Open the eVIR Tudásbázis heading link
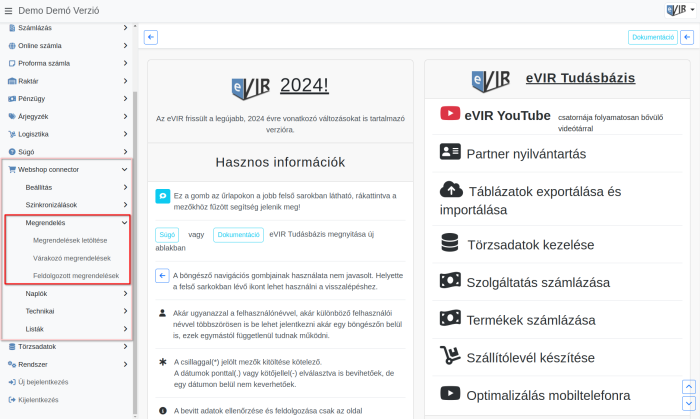The height and width of the screenshot is (419, 700). (x=580, y=78)
